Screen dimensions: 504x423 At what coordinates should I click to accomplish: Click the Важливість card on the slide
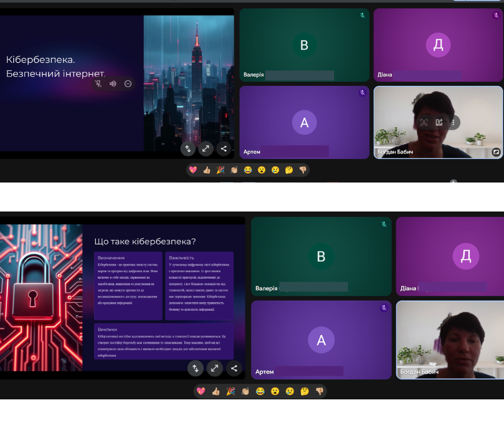tap(199, 286)
